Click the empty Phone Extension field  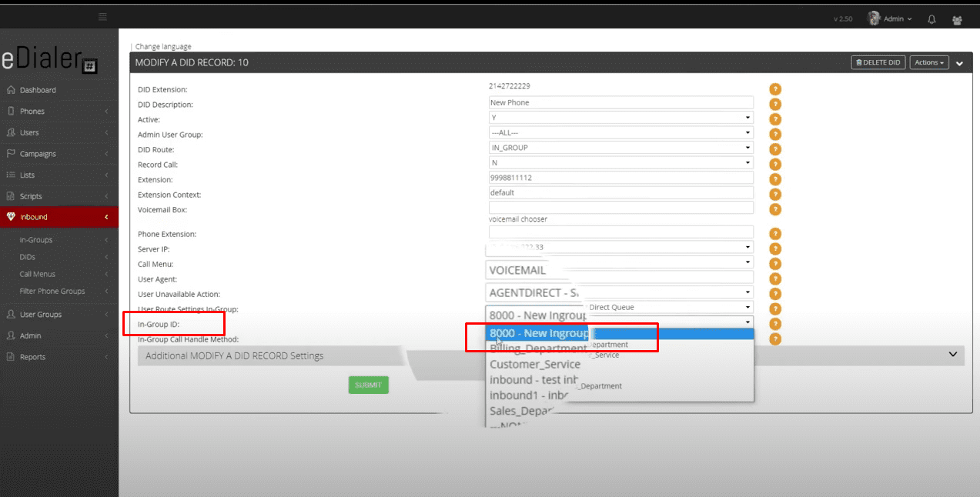click(621, 232)
